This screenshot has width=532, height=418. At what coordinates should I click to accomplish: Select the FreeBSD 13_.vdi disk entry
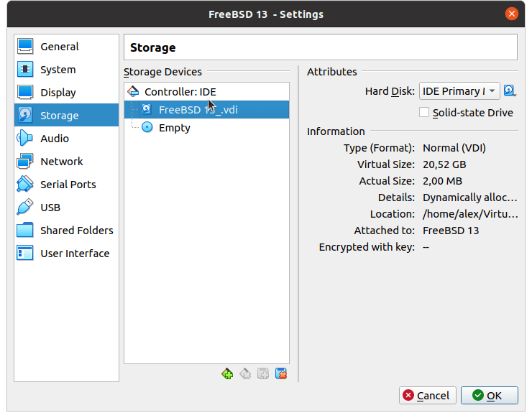pyautogui.click(x=206, y=109)
